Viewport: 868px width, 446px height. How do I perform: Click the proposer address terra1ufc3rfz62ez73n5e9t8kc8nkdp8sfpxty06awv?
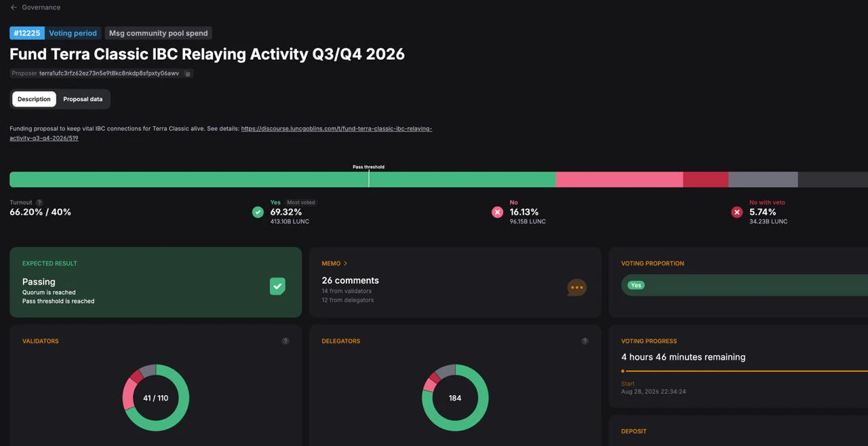pyautogui.click(x=109, y=73)
